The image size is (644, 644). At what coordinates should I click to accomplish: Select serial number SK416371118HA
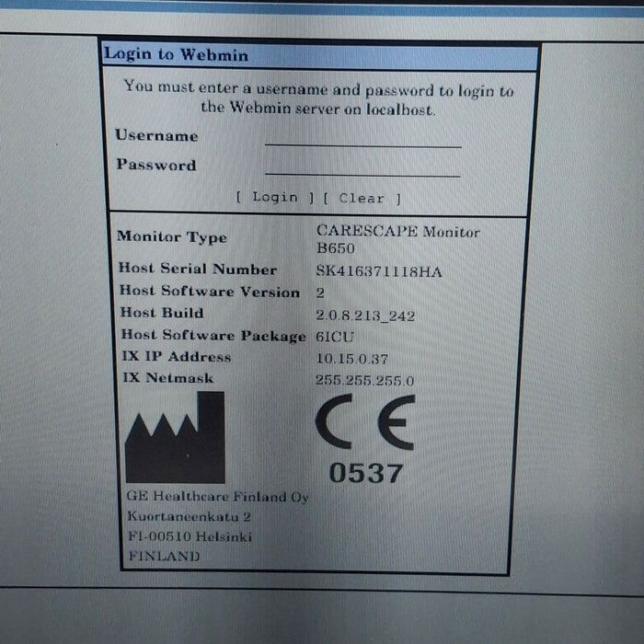378,271
